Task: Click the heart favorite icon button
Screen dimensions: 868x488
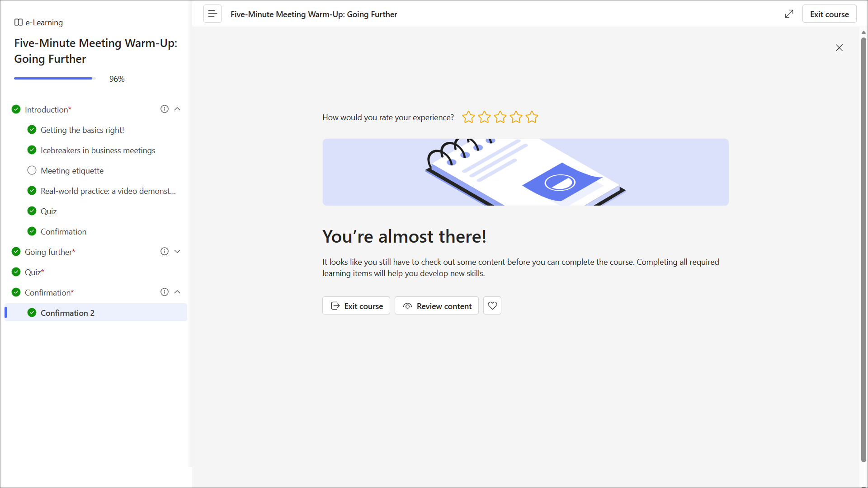Action: (x=492, y=306)
